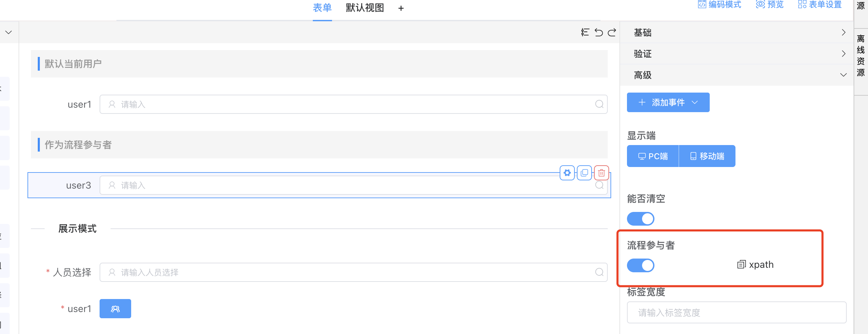Duplicate the user3 field with copy icon
The image size is (868, 334).
tap(584, 173)
